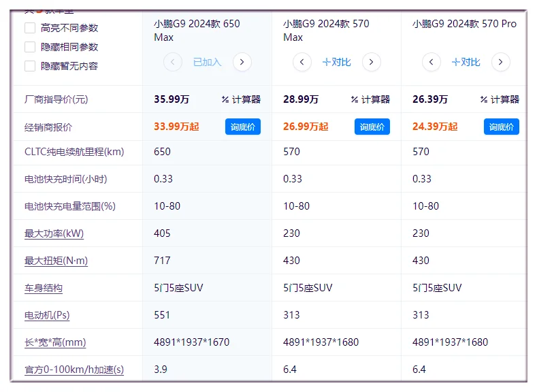Enable 高亮不同参数 checkbox
The width and height of the screenshot is (537, 392).
[x=30, y=28]
